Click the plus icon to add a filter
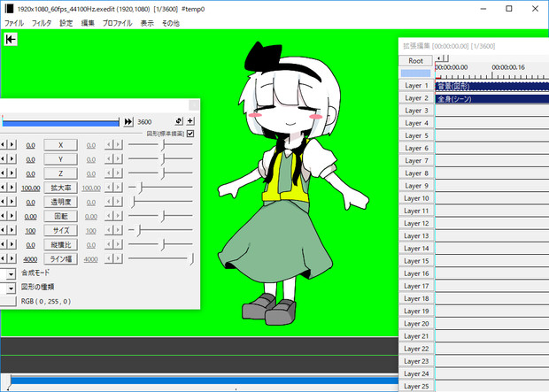 [190, 121]
